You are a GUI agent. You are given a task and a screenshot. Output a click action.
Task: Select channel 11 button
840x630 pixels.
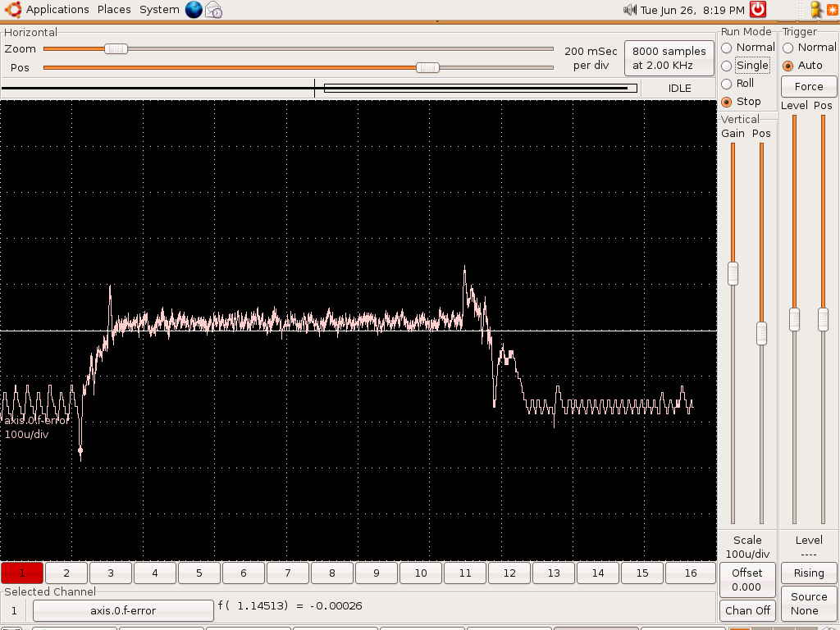465,573
